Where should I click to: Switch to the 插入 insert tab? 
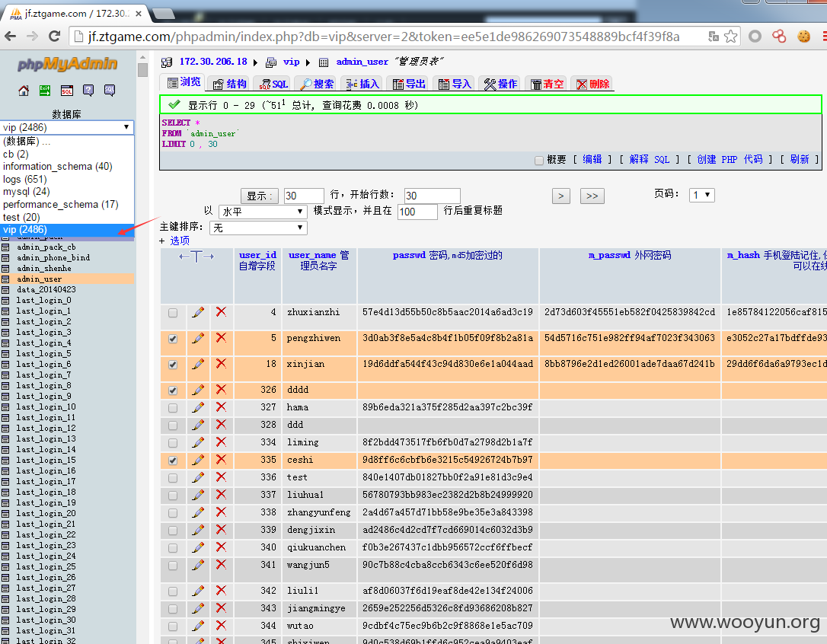click(x=362, y=84)
